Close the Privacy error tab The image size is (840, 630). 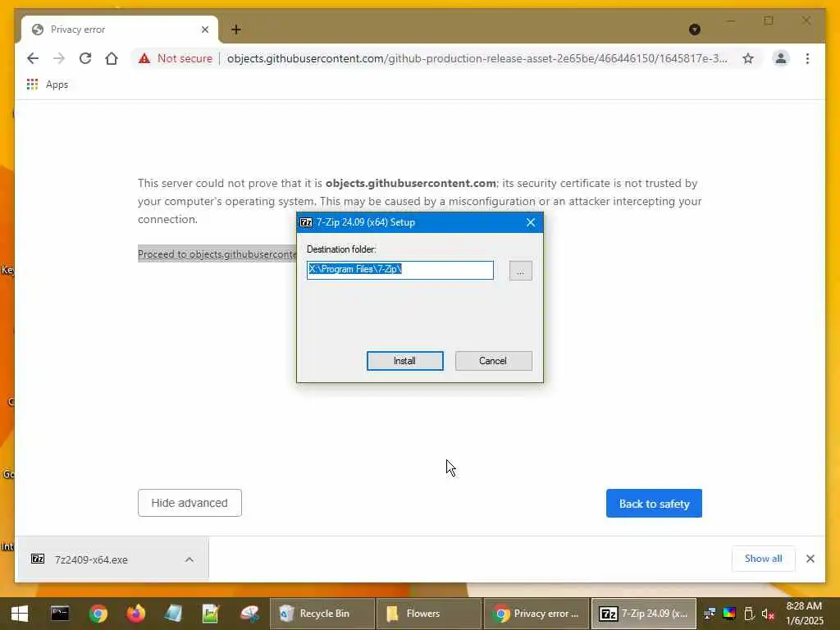pos(204,30)
